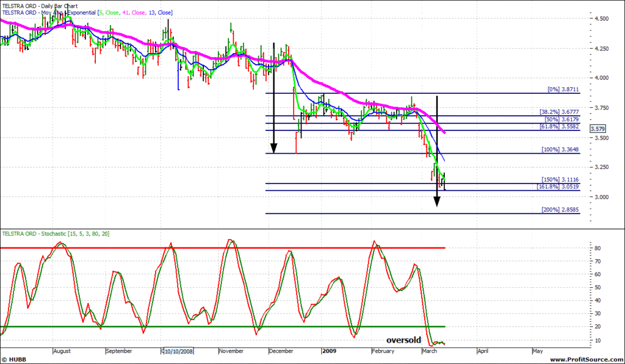Viewport: 625px width, 364px height.
Task: Select the [100%] 3.3648 Fibonacci label
Action: 560,150
